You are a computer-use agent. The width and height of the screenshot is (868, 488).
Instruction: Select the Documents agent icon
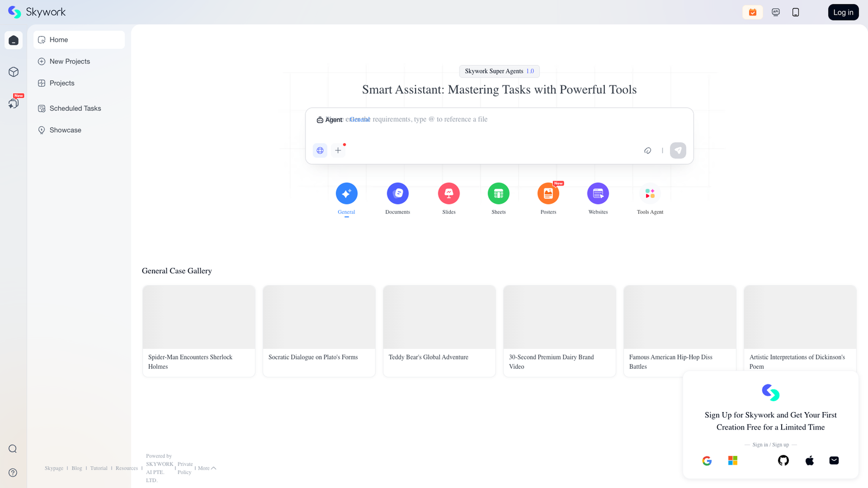[x=398, y=194]
